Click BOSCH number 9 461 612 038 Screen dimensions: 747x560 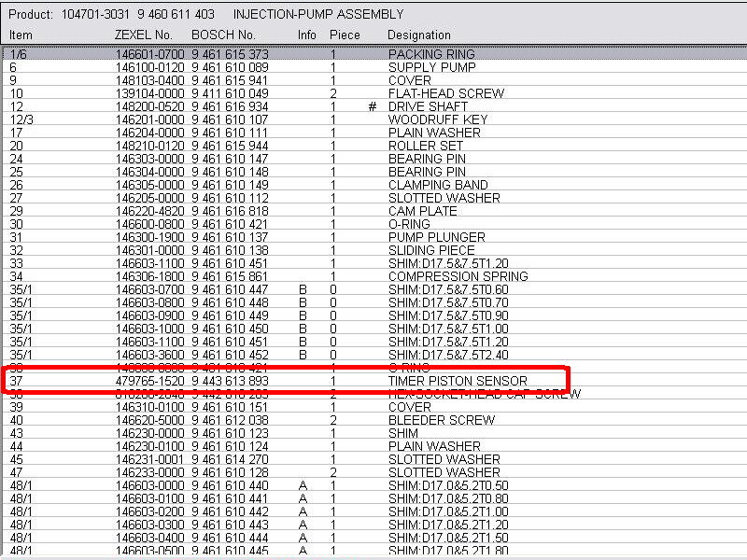(x=230, y=420)
